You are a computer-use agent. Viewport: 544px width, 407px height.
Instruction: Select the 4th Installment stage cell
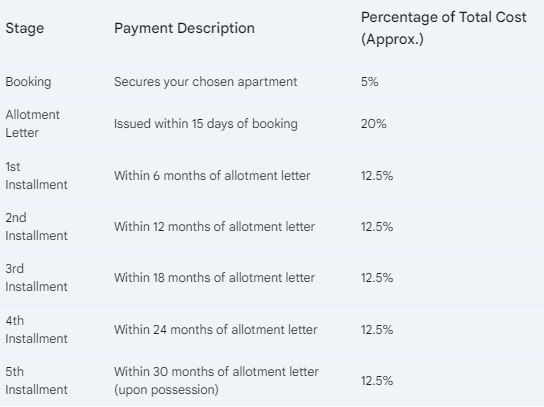point(36,330)
